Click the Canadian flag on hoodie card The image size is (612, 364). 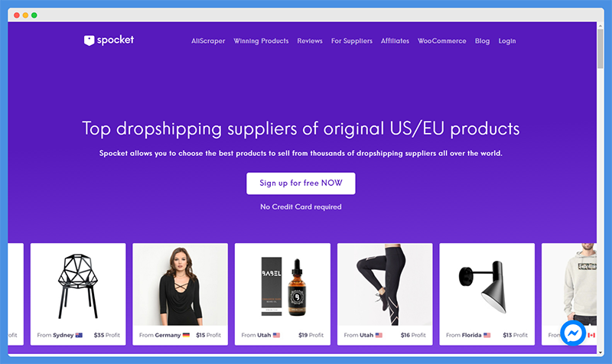click(591, 335)
